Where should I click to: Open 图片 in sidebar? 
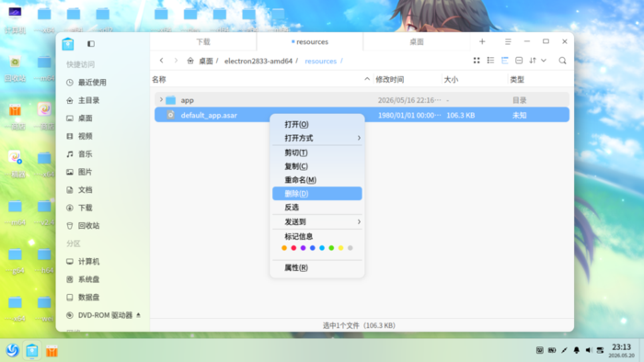[x=103, y=172]
